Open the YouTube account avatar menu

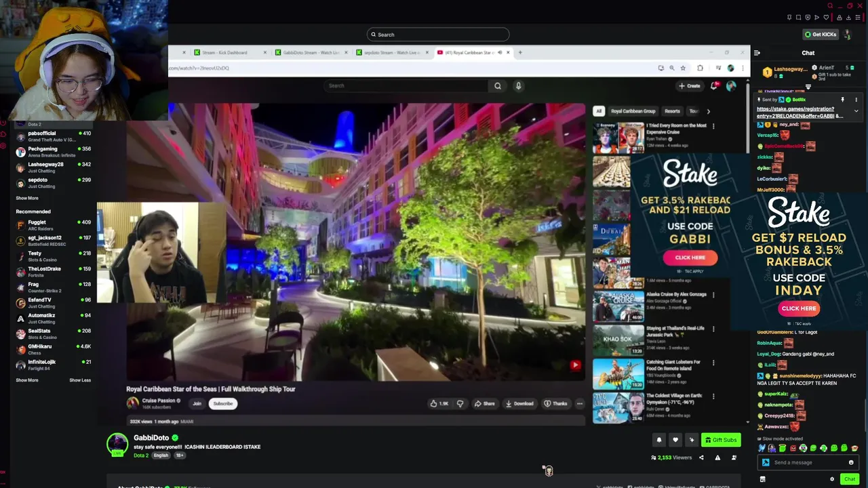pyautogui.click(x=731, y=86)
